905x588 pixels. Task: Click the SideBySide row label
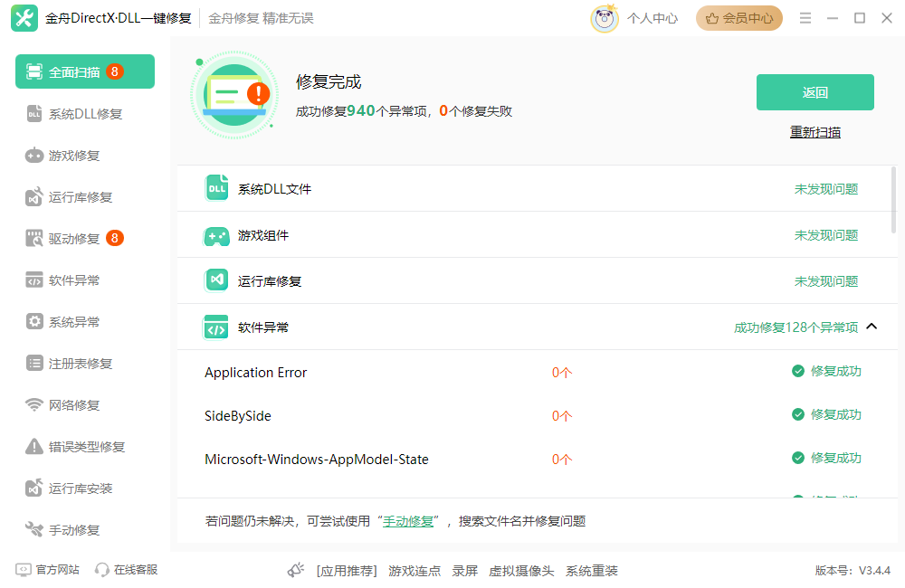[238, 416]
